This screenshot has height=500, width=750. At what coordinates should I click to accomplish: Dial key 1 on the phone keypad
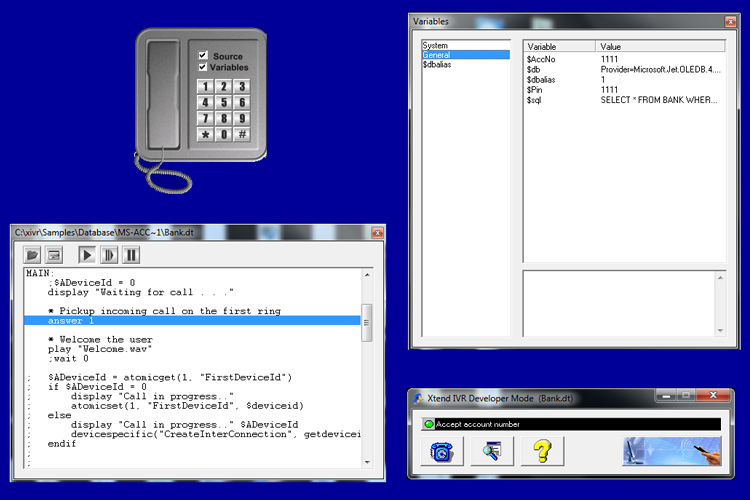click(x=205, y=86)
